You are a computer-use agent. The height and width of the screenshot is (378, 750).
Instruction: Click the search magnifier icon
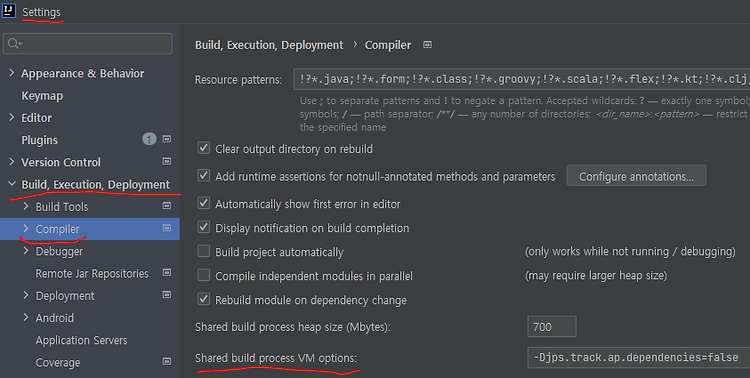click(x=13, y=44)
